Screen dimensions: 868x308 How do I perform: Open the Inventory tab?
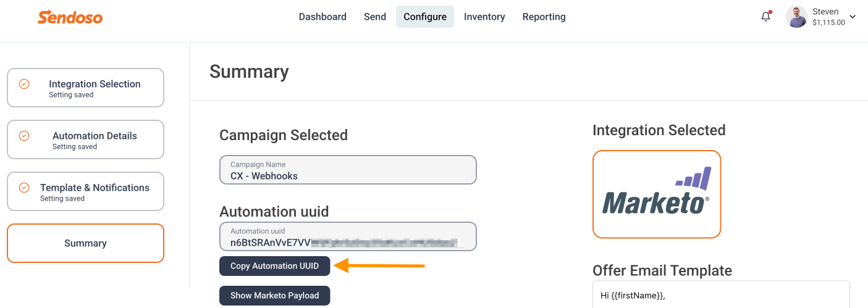(484, 17)
